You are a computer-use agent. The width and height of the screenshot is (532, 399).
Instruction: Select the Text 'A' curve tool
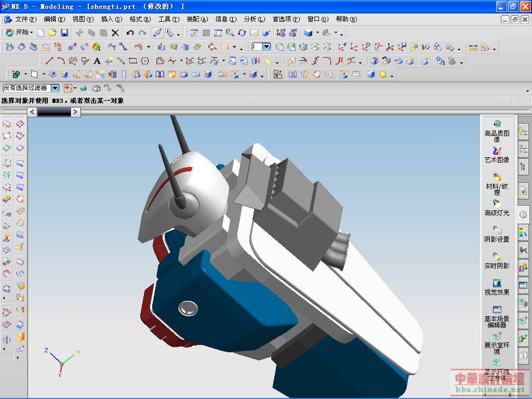tap(97, 61)
